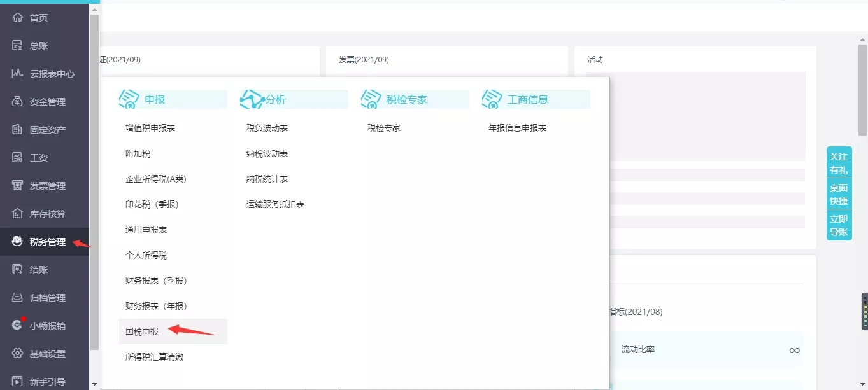Open the 固定资产 building icon
This screenshot has height=390, width=868.
click(18, 130)
